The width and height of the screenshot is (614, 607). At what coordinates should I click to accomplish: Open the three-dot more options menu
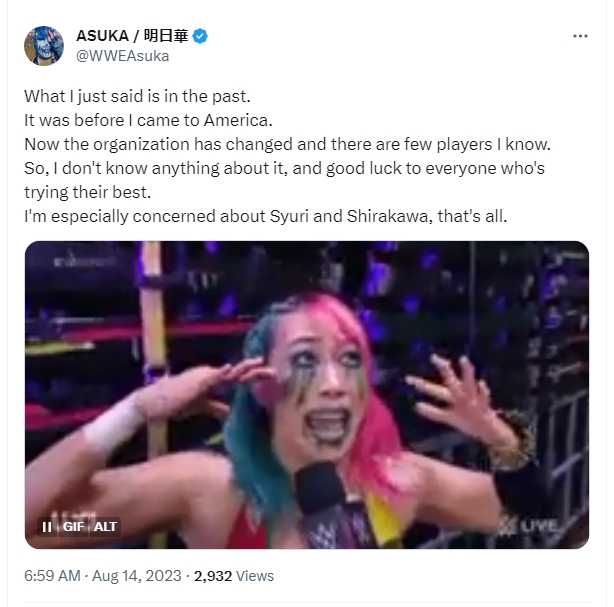580,36
